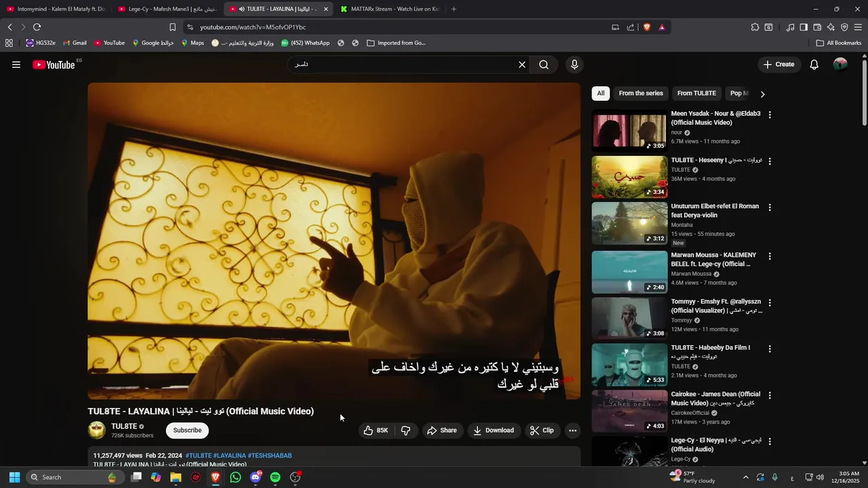Open Brave Wallet icon

point(817,27)
